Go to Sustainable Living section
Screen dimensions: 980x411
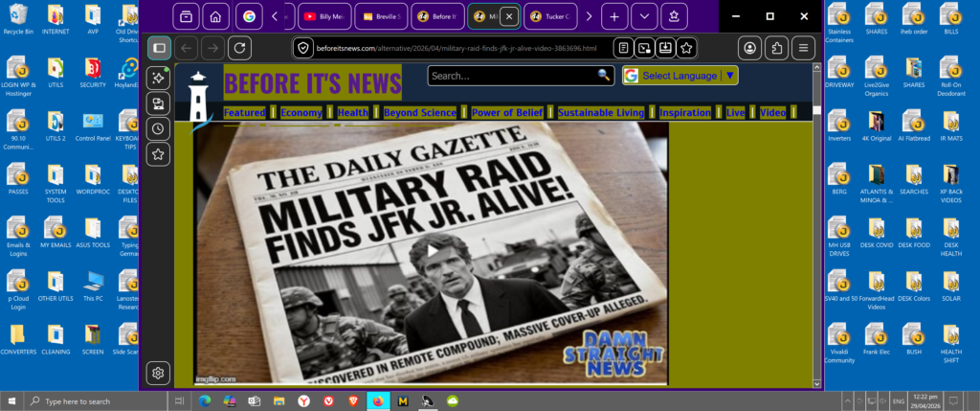click(x=601, y=113)
